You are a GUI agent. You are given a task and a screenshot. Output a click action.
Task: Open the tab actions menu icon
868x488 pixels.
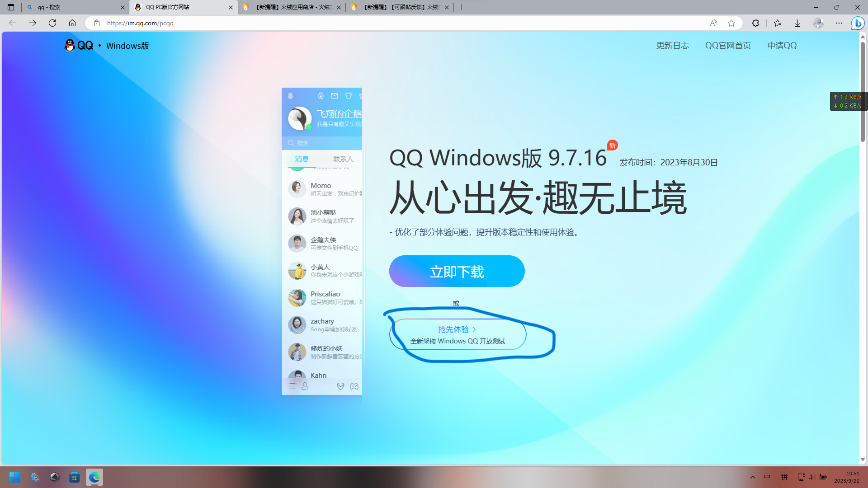click(11, 7)
